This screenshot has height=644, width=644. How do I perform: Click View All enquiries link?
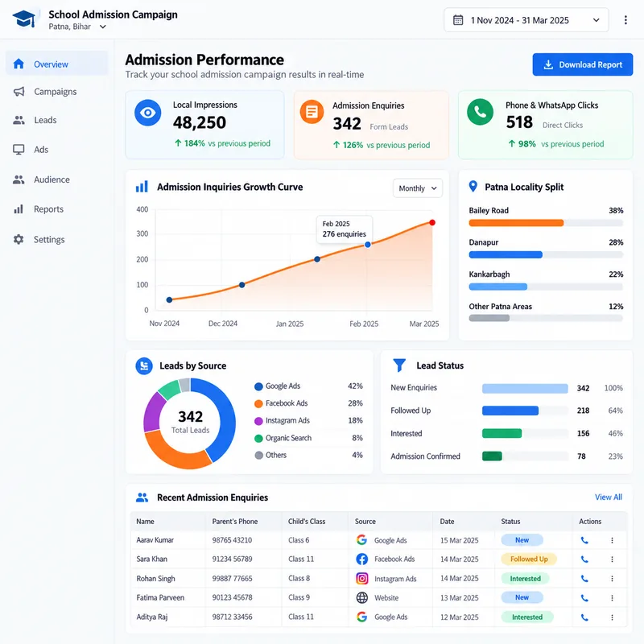(x=609, y=497)
